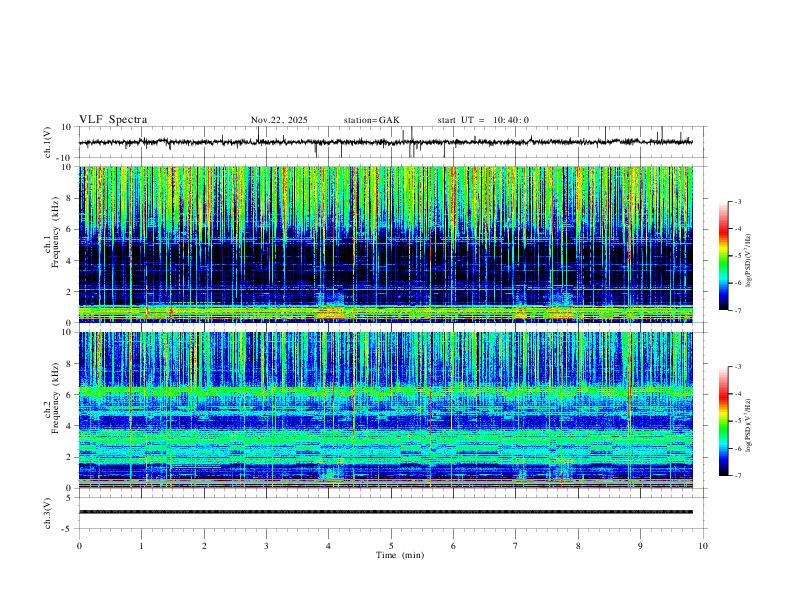The width and height of the screenshot is (792, 612).
Task: Click the 'VLF Spectra' title text
Action: [113, 120]
